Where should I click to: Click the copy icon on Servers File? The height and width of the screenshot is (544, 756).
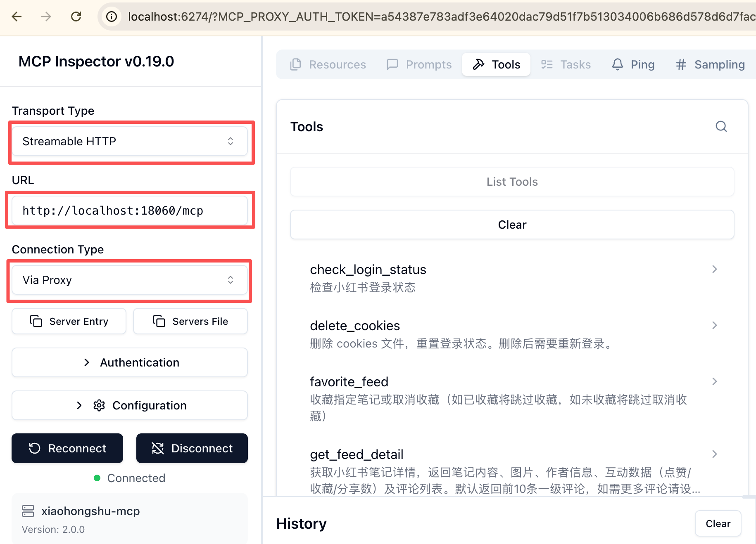(159, 321)
